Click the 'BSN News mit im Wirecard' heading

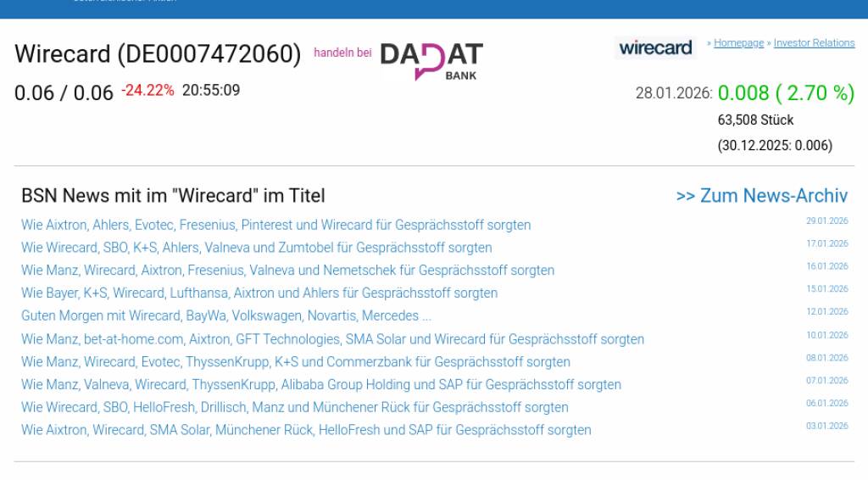pyautogui.click(x=173, y=196)
